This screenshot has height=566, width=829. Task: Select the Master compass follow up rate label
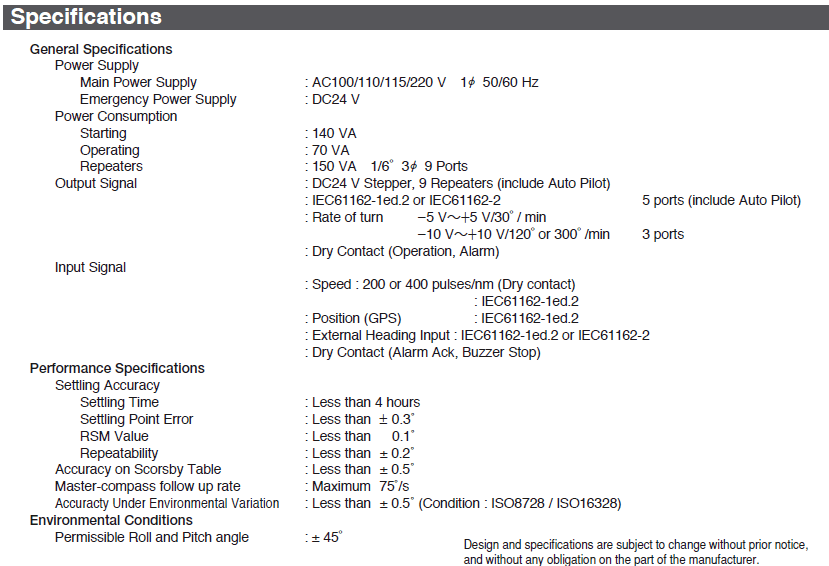coord(147,486)
